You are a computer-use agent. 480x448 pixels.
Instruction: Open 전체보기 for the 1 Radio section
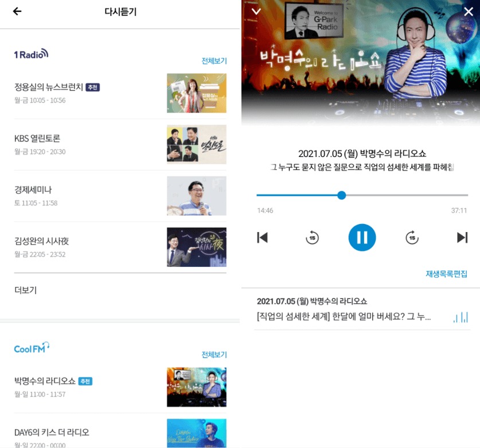point(214,60)
